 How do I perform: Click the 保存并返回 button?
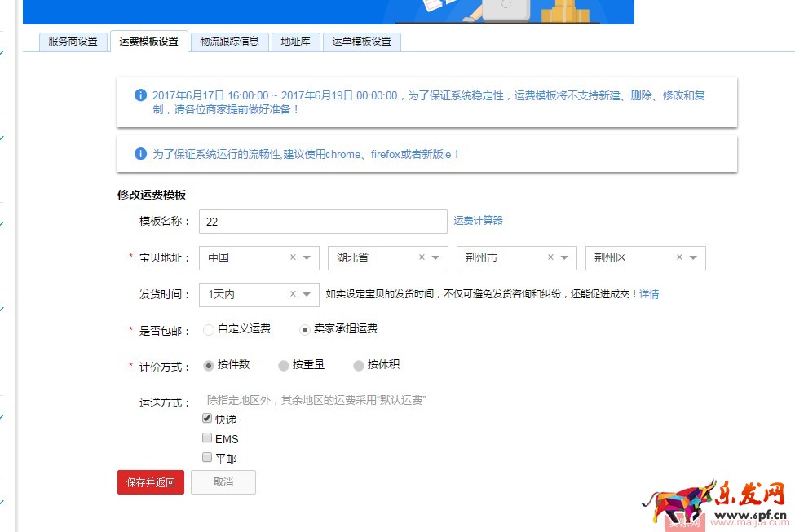pyautogui.click(x=150, y=481)
